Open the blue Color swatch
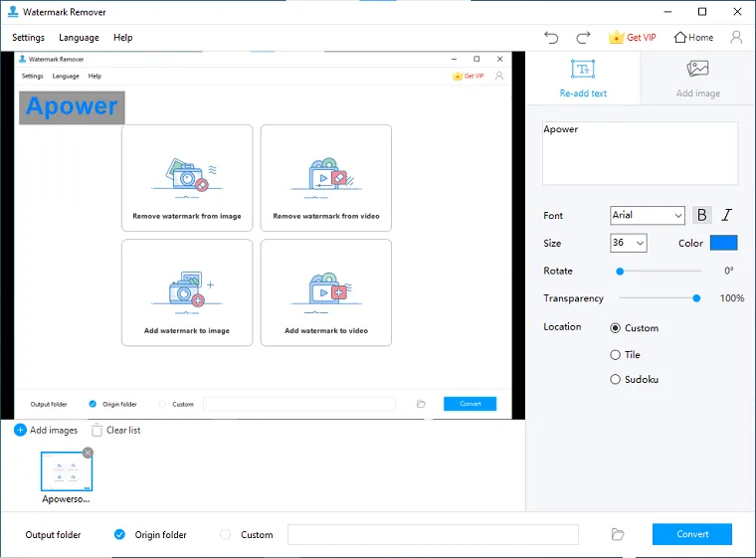 [723, 243]
